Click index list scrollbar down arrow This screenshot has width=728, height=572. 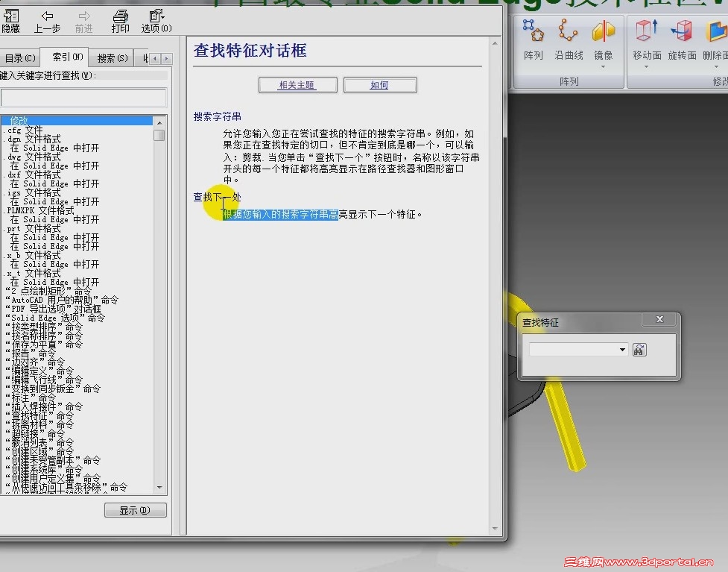click(x=159, y=488)
